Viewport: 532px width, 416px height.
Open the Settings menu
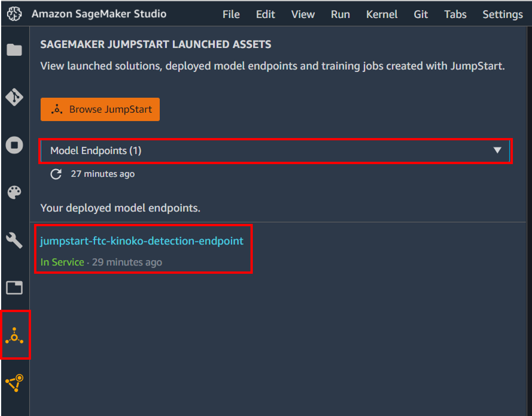pos(503,14)
